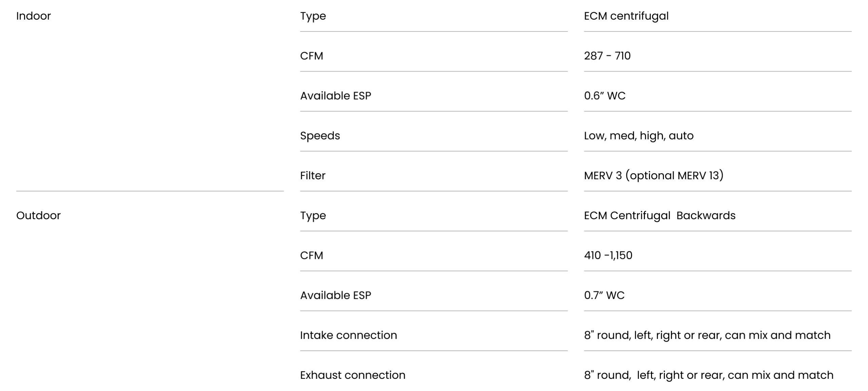The image size is (868, 391).
Task: Click the Speeds label
Action: click(320, 136)
